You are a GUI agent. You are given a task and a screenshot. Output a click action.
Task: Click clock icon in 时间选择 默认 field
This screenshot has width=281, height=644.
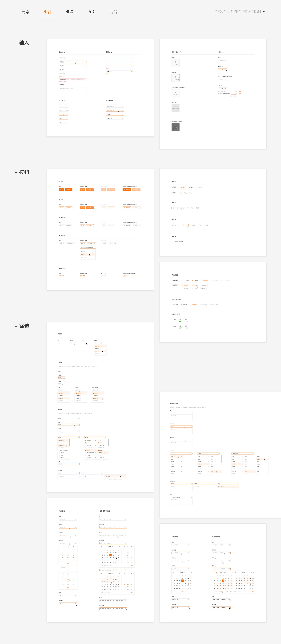pyautogui.click(x=76, y=519)
